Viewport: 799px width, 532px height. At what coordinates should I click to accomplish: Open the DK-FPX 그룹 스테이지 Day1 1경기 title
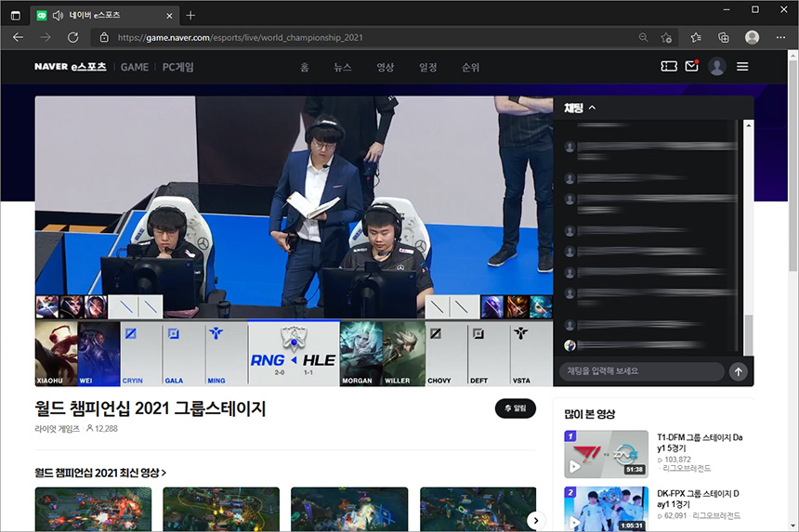698,499
